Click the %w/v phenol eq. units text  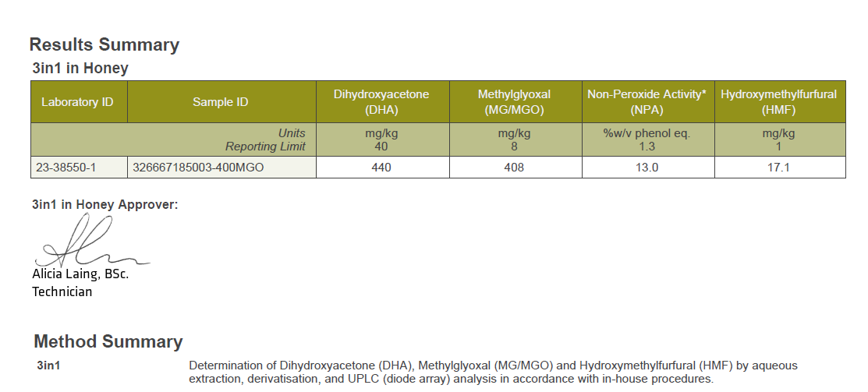click(x=647, y=133)
